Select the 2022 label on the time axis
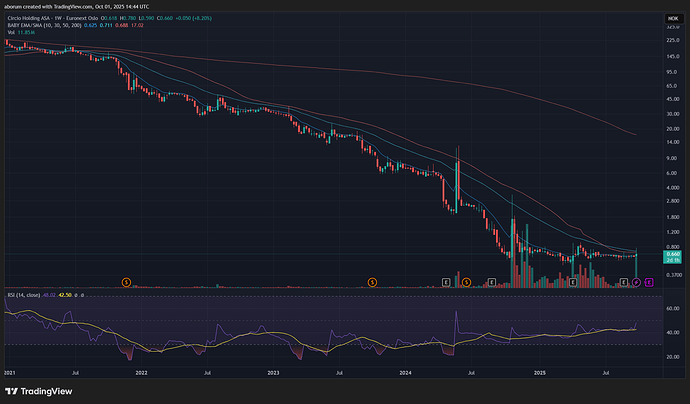 click(x=141, y=370)
